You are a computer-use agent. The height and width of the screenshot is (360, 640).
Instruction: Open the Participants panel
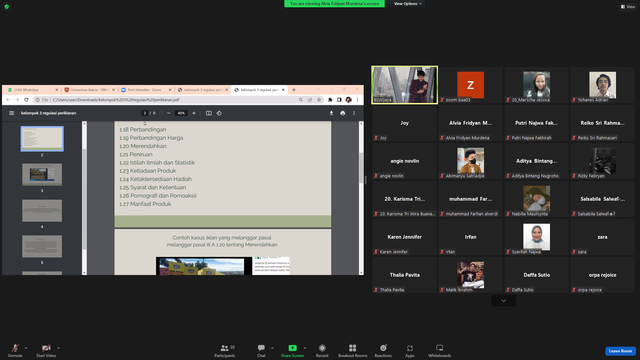(x=224, y=350)
